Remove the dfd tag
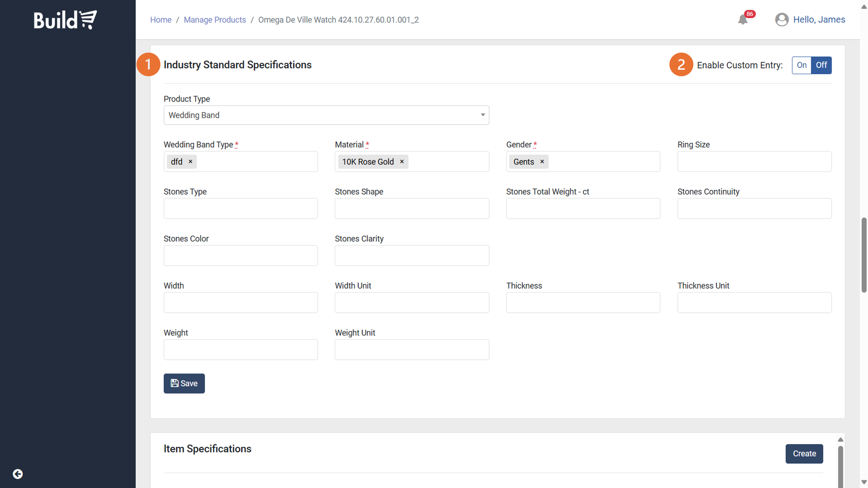This screenshot has width=868, height=488. coord(191,162)
